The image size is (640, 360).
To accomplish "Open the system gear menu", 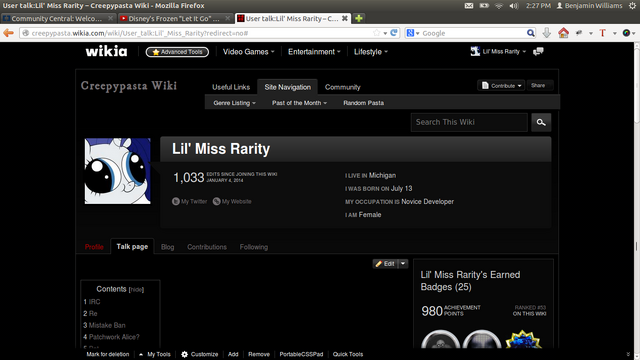I will tap(632, 6).
